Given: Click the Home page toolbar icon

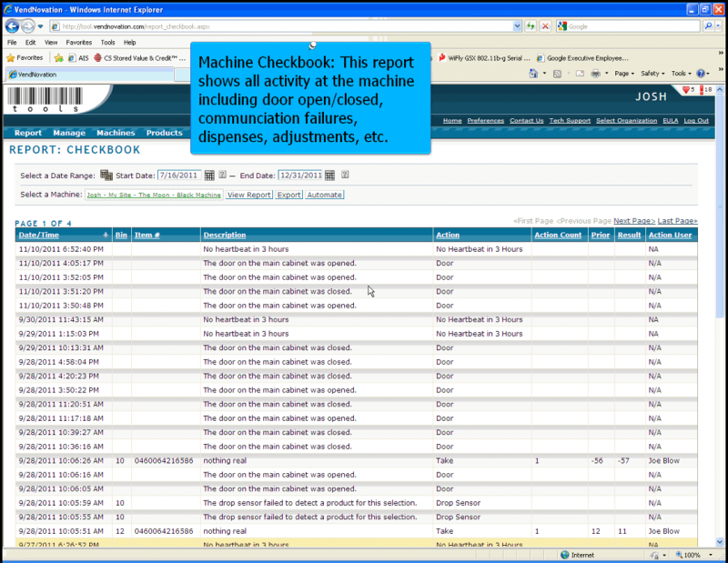Looking at the screenshot, I should [x=533, y=74].
